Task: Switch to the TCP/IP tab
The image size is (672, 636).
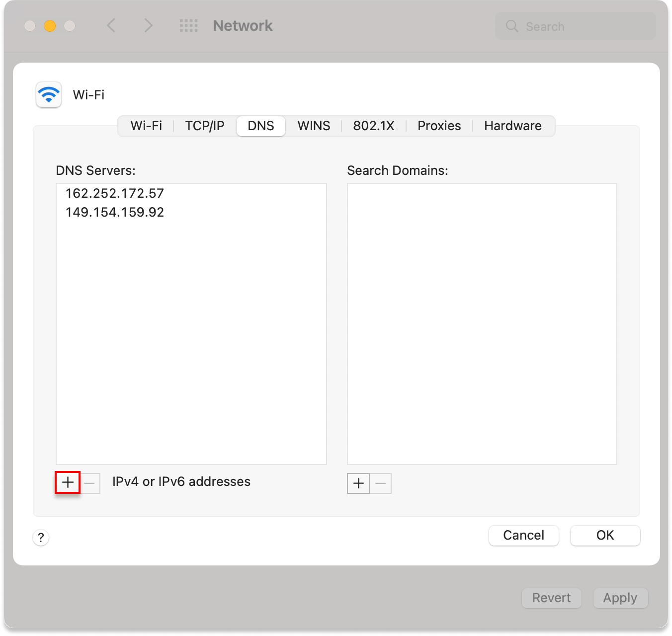Action: [x=204, y=126]
